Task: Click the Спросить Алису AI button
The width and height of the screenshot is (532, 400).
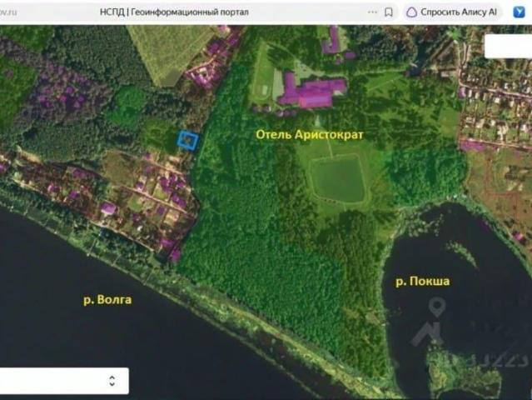Action: click(x=452, y=12)
